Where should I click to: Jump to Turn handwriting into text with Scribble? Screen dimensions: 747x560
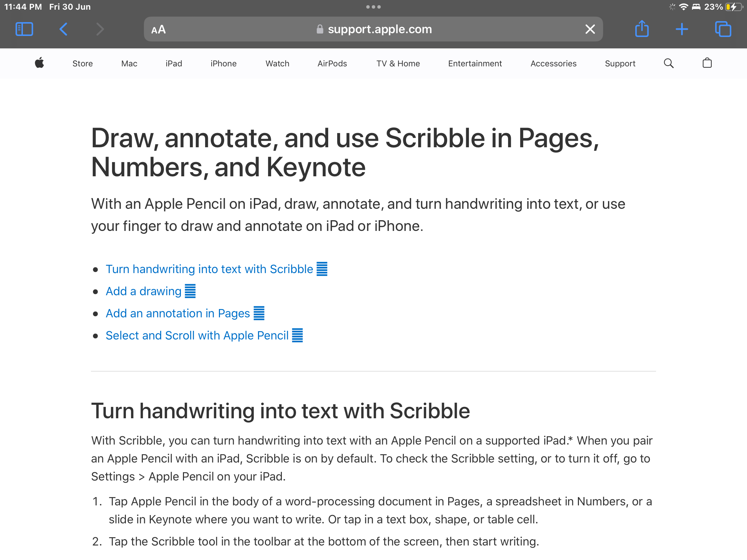point(216,269)
